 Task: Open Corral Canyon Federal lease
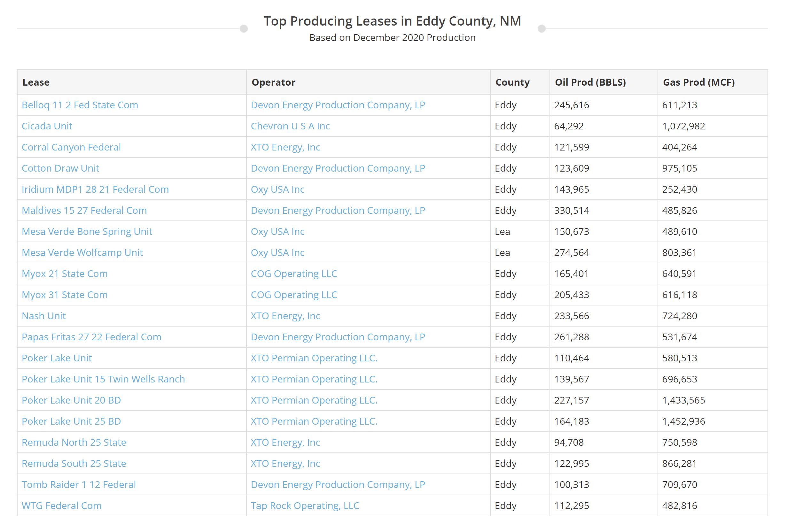click(x=71, y=147)
